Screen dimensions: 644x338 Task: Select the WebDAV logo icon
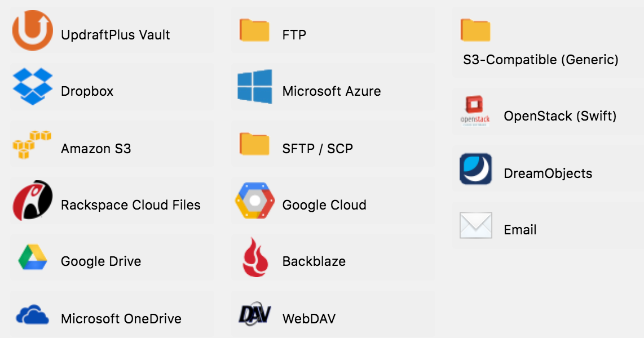click(255, 314)
